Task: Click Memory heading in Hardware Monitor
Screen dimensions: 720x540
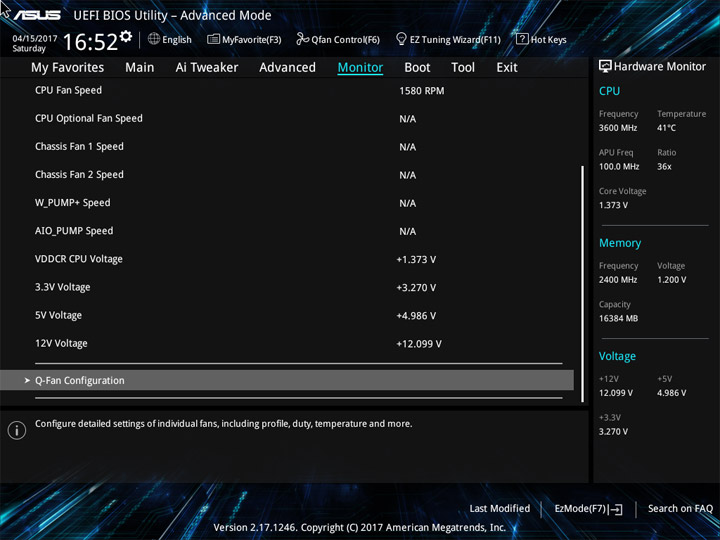Action: [620, 243]
